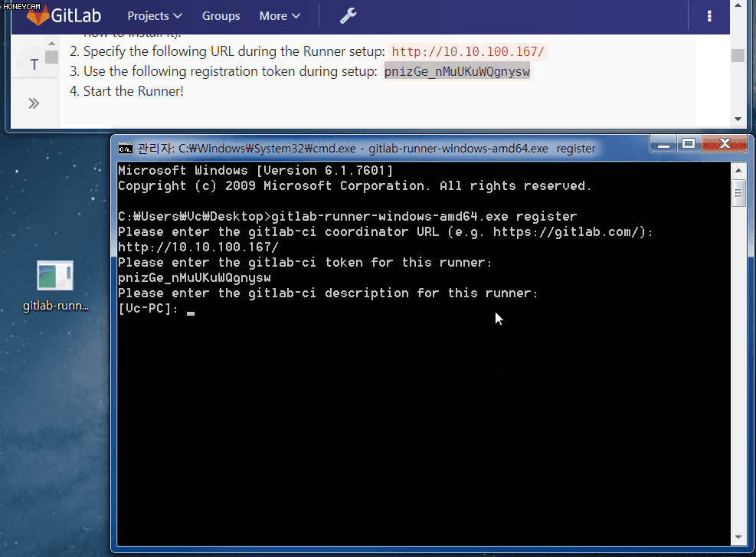Screen dimensions: 756x557
Task: Click the cmd.exe window title text
Action: (x=366, y=149)
